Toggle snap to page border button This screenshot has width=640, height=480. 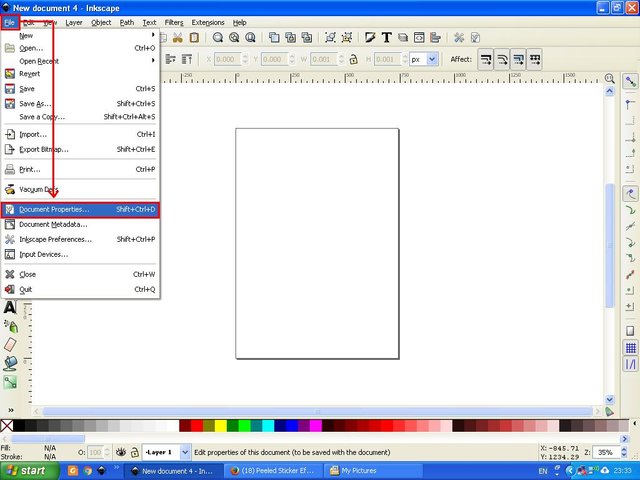(631, 331)
